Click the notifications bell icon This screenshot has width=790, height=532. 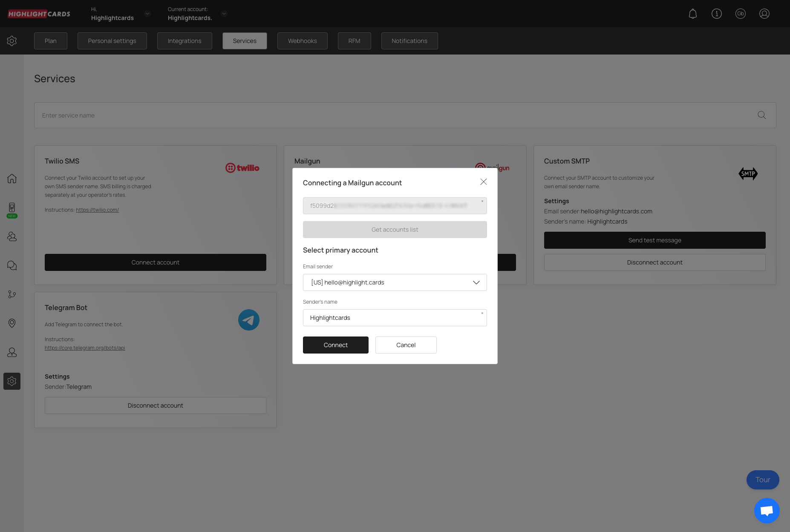click(x=693, y=14)
